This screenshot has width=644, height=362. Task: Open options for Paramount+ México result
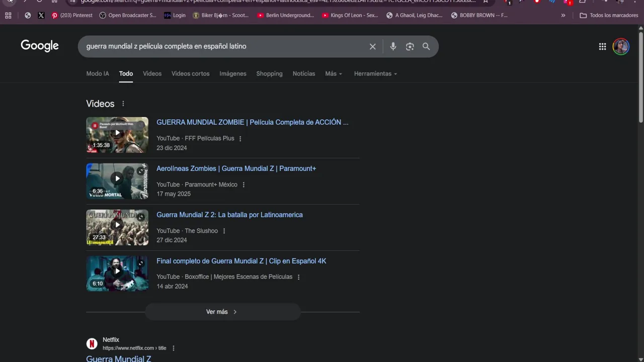point(244,185)
